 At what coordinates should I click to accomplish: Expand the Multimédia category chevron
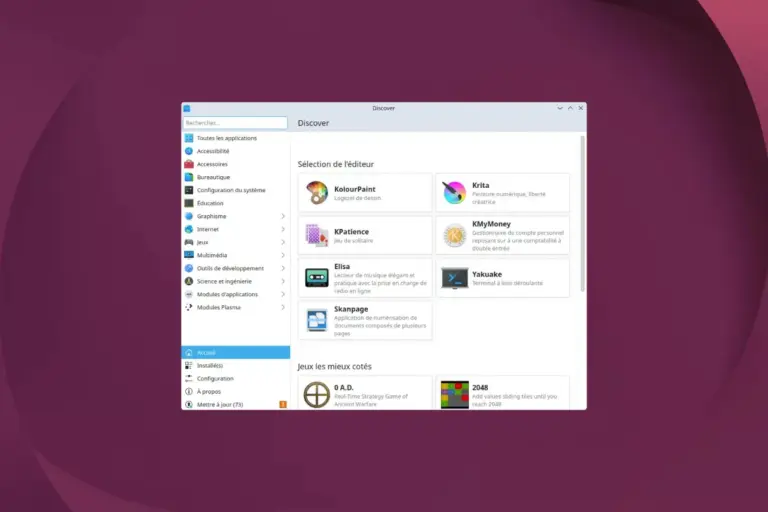point(283,255)
